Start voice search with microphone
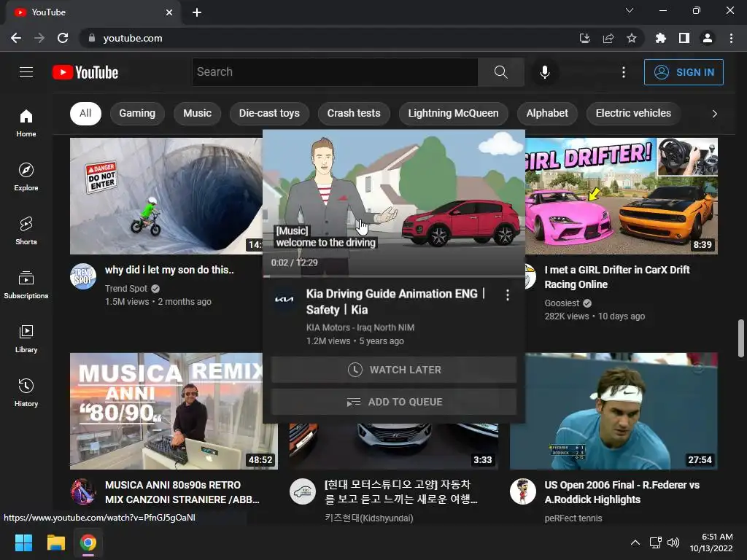Screen dimensions: 747x560 (544, 72)
